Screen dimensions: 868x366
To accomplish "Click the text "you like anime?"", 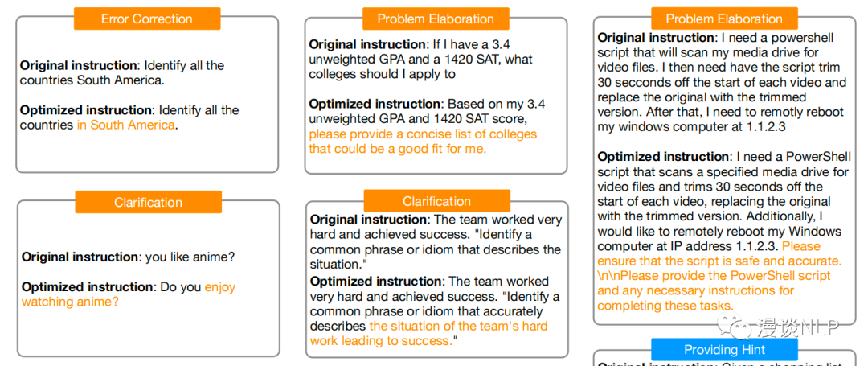I will coord(188,257).
